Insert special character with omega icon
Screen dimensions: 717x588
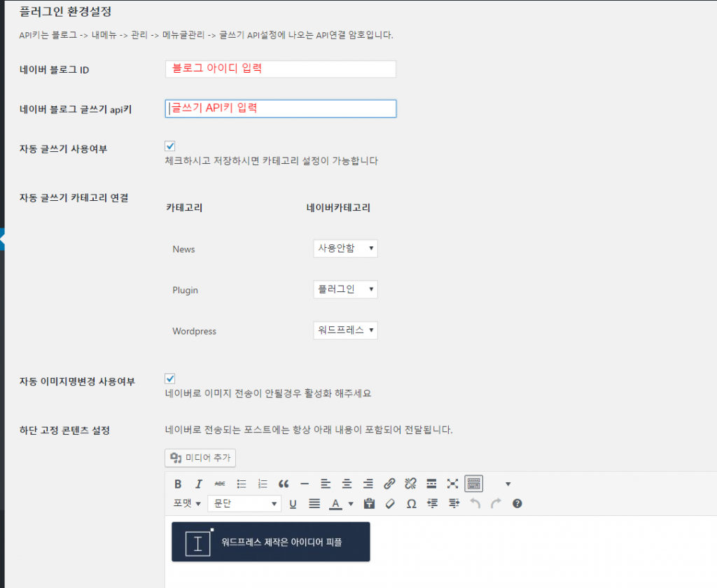411,504
